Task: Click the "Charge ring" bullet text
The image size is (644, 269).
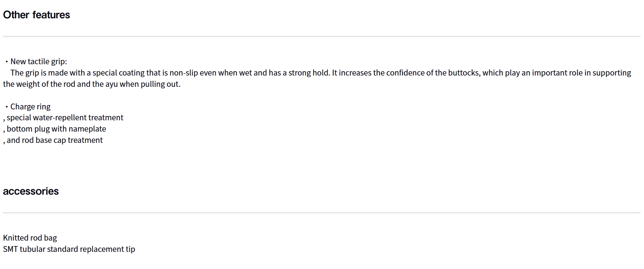Action: (30, 107)
